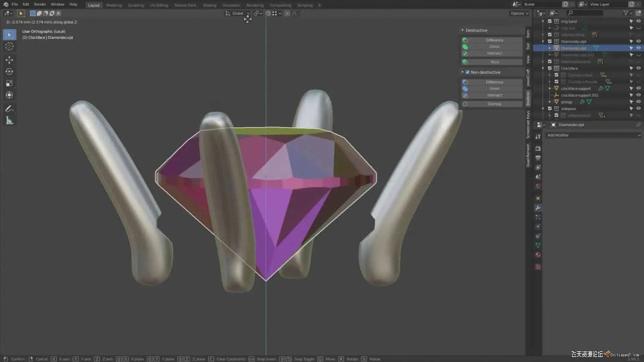Select the Move tool in toolbar
The image size is (644, 362).
point(9,60)
